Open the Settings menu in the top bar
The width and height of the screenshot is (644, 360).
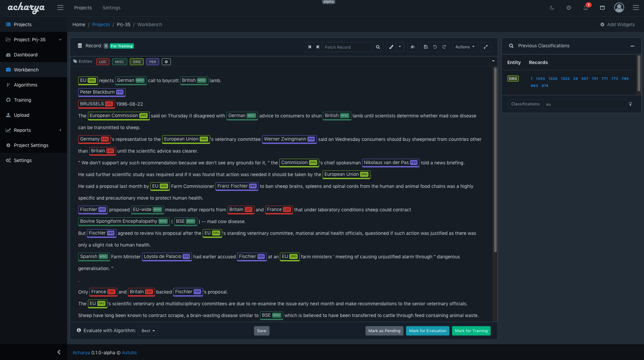click(x=111, y=7)
